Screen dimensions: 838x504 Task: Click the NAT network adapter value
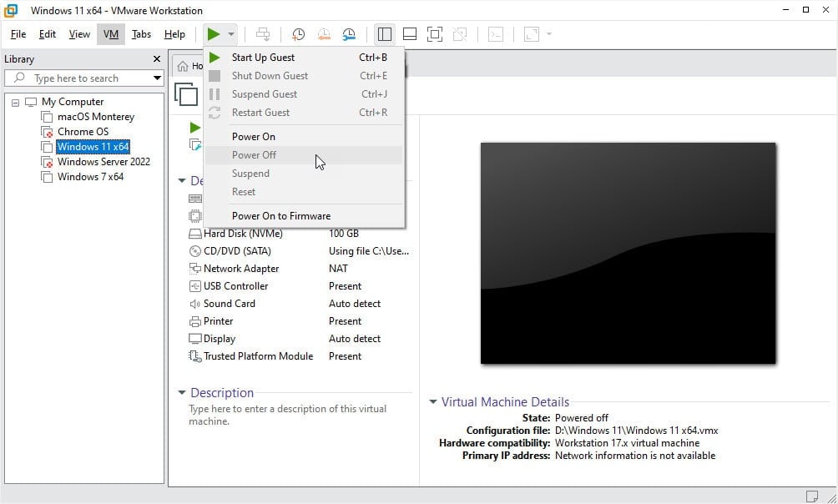coord(338,269)
